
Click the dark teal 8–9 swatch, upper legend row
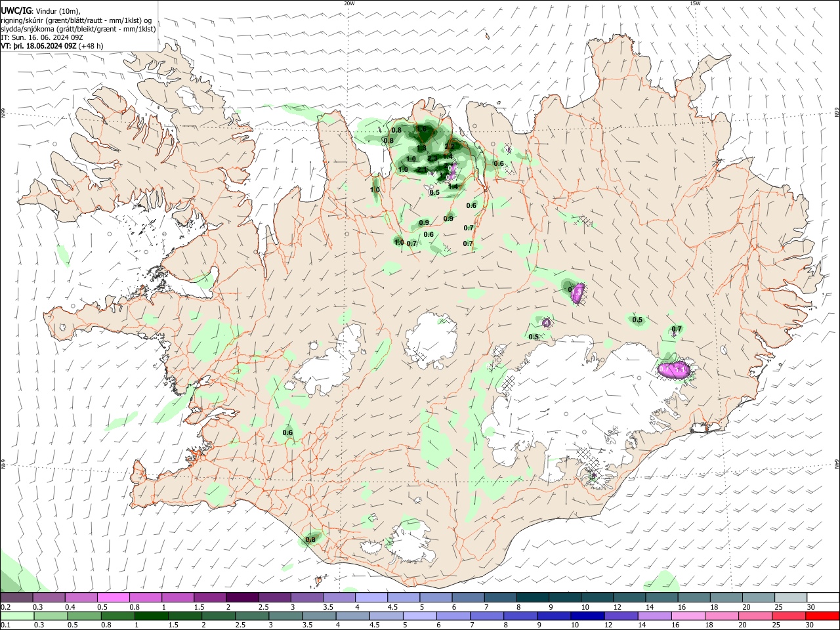coord(534,598)
